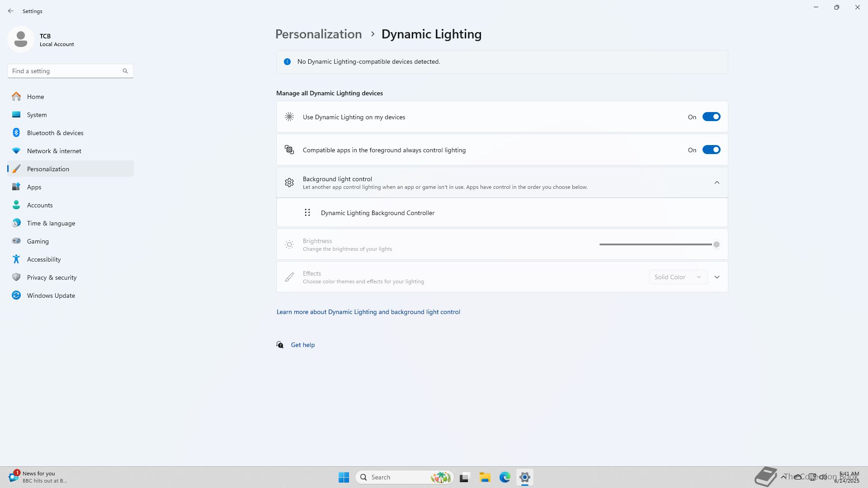Image resolution: width=868 pixels, height=488 pixels.
Task: Click the back arrow in Settings
Action: [x=11, y=11]
